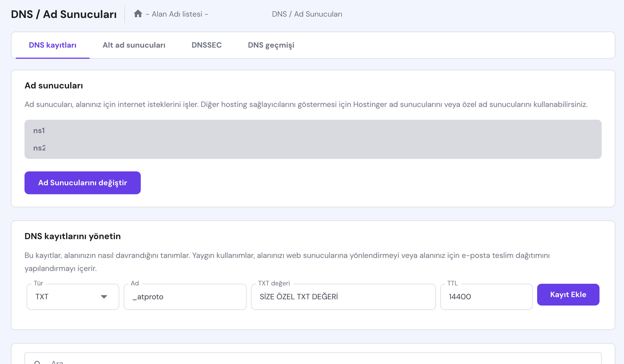Click the home icon in breadcrumb
The width and height of the screenshot is (624, 364).
click(x=138, y=14)
